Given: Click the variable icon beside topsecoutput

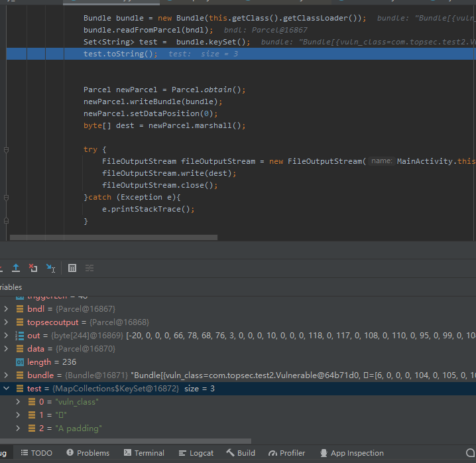Looking at the screenshot, I should tap(20, 322).
